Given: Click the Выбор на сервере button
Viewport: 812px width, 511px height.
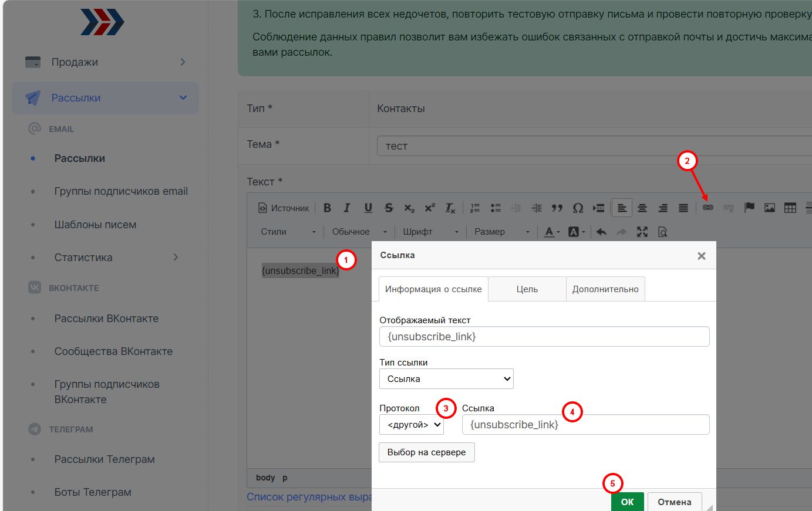Looking at the screenshot, I should tap(427, 452).
